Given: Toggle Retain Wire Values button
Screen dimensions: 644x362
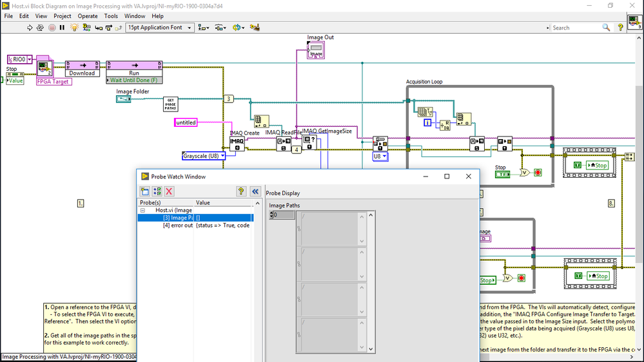Looking at the screenshot, I should click(86, 28).
